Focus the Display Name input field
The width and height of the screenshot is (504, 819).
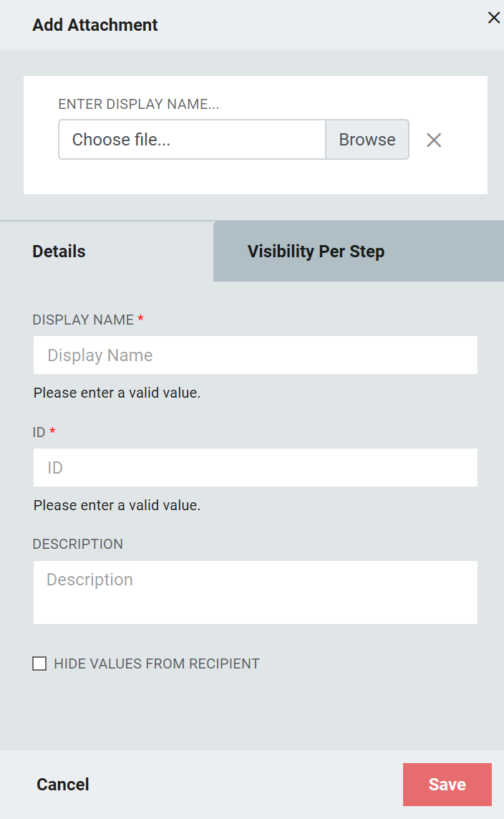(x=255, y=355)
